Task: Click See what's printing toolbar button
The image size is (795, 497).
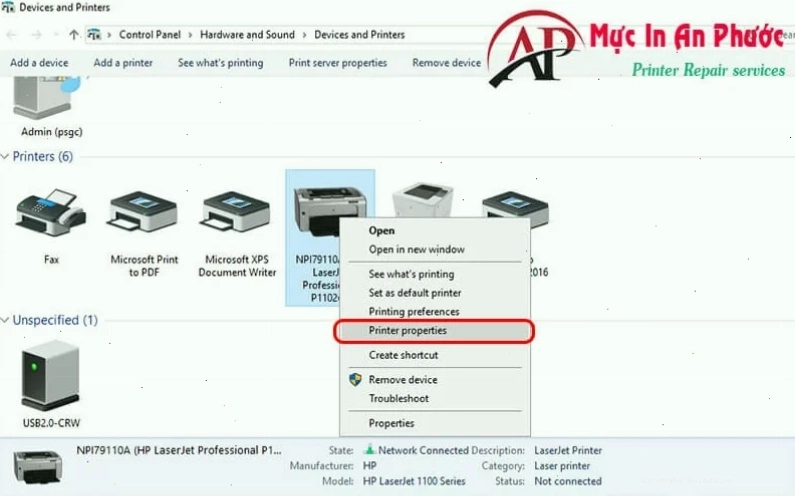Action: [x=221, y=63]
